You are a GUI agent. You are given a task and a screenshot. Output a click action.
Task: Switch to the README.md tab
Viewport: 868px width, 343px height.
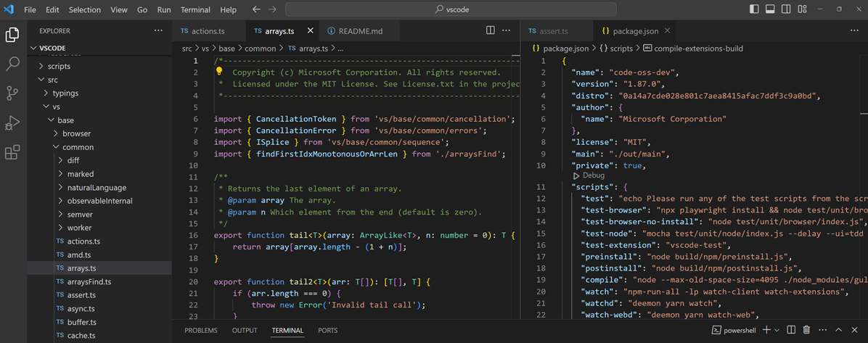(x=361, y=31)
